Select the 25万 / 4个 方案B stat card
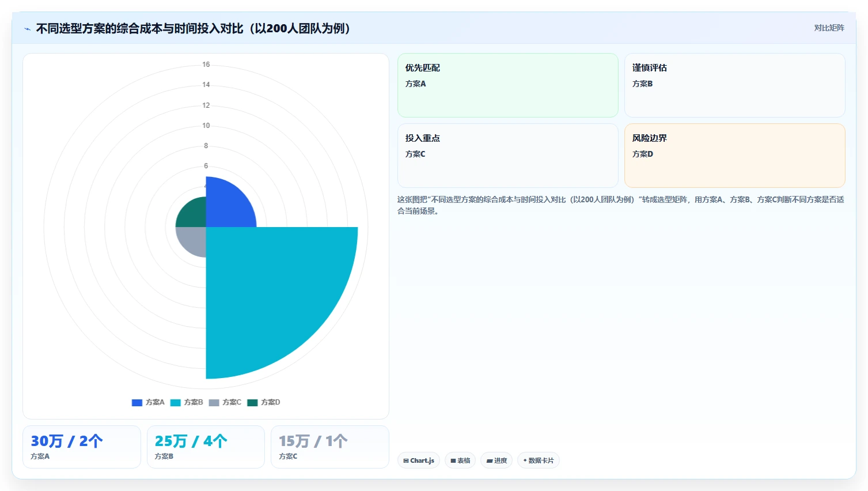Screen dimensions: 868x491 [206, 447]
